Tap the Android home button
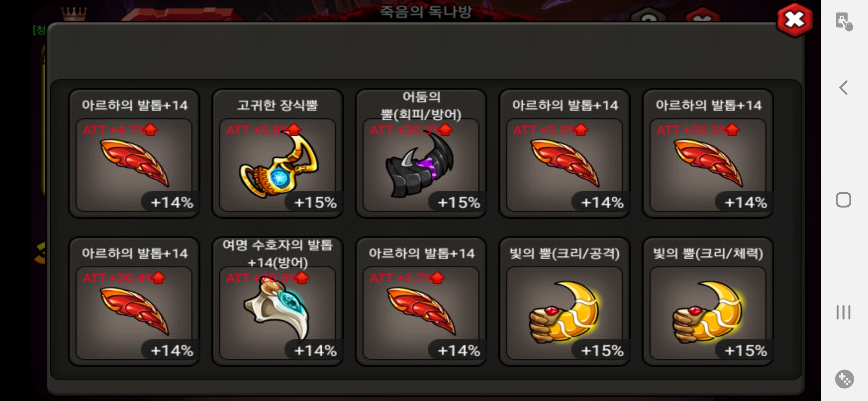868x401 pixels. click(x=844, y=200)
